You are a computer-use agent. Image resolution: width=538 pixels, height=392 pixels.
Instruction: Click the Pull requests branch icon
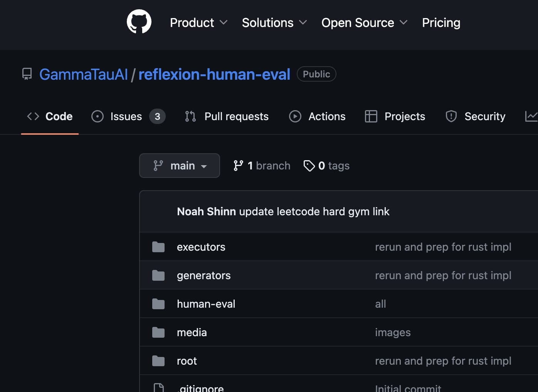coord(190,116)
